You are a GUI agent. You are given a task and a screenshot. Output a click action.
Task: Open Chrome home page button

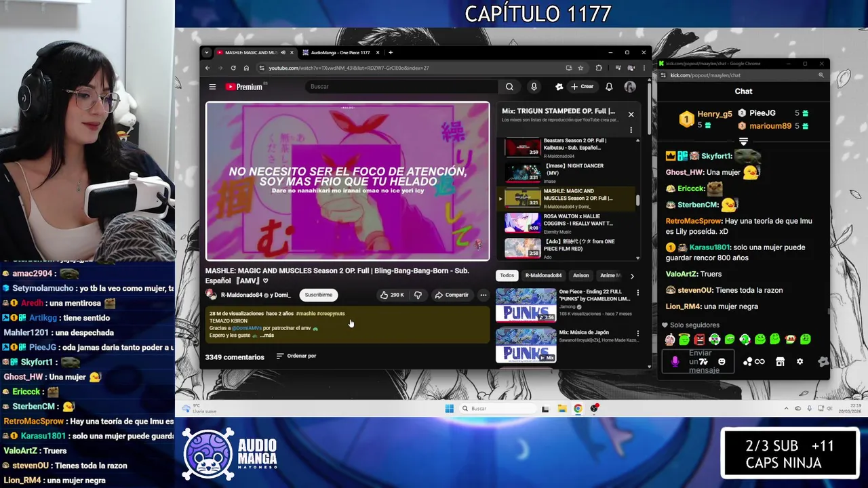pos(246,68)
